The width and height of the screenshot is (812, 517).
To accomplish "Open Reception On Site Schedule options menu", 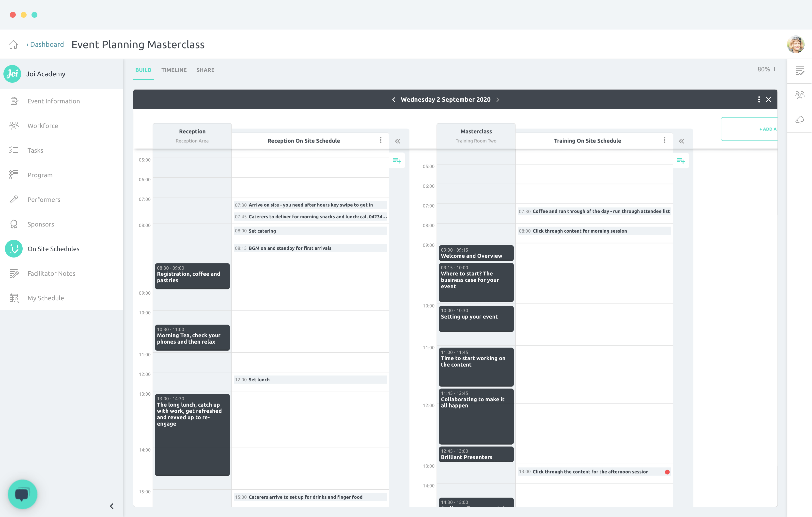I will pyautogui.click(x=380, y=140).
